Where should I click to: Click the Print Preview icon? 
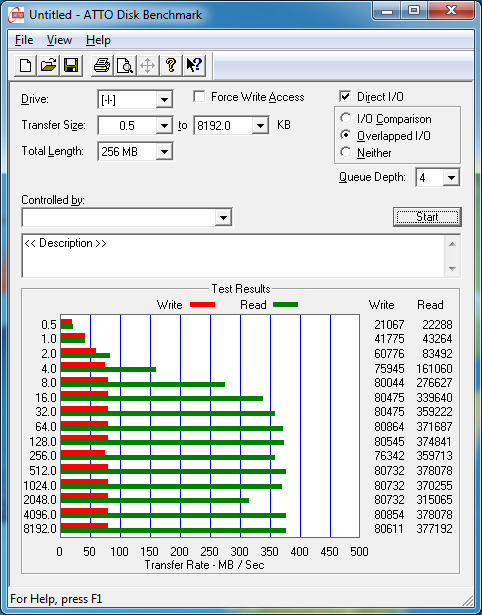point(125,65)
